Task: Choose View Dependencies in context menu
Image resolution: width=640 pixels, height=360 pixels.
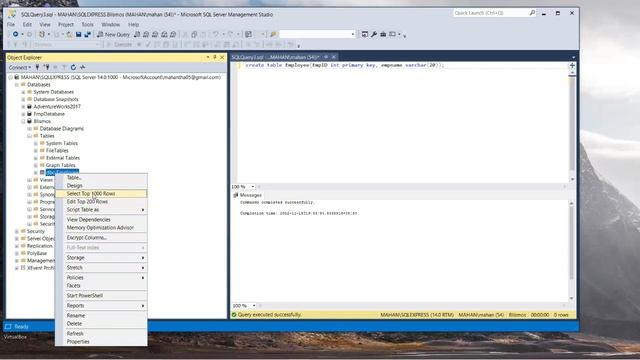Action: click(x=101, y=220)
